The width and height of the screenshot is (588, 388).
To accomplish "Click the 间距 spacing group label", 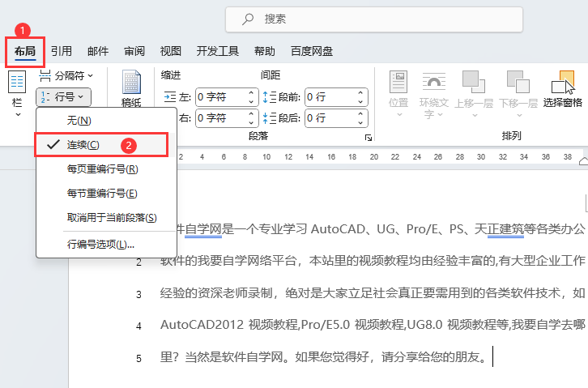I will (x=271, y=75).
